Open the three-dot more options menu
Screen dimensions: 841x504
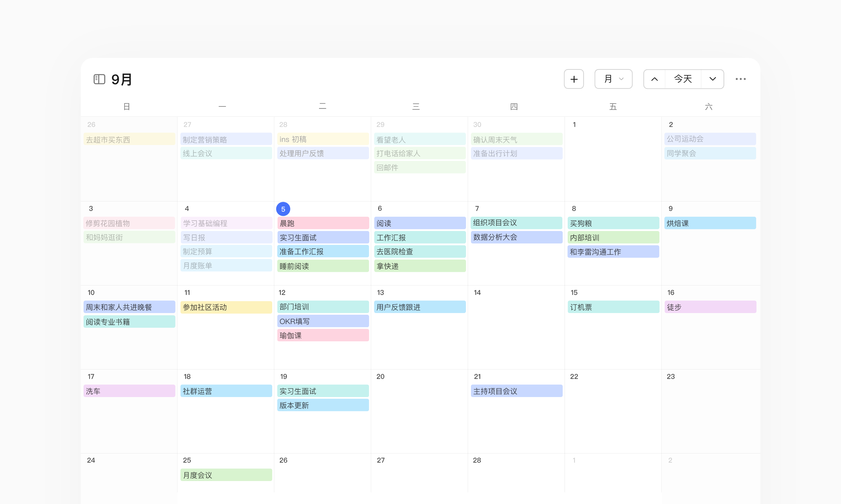(x=740, y=79)
